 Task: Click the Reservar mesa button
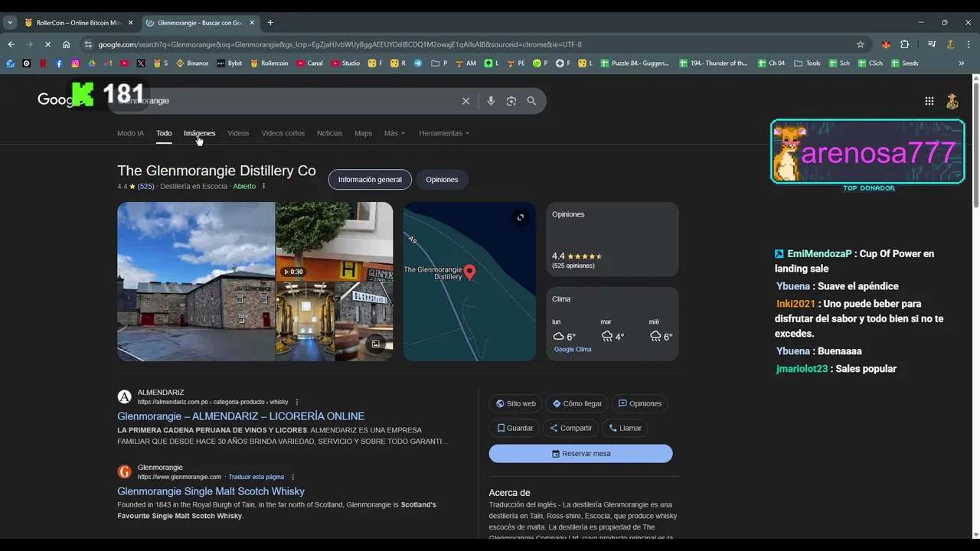coord(580,453)
